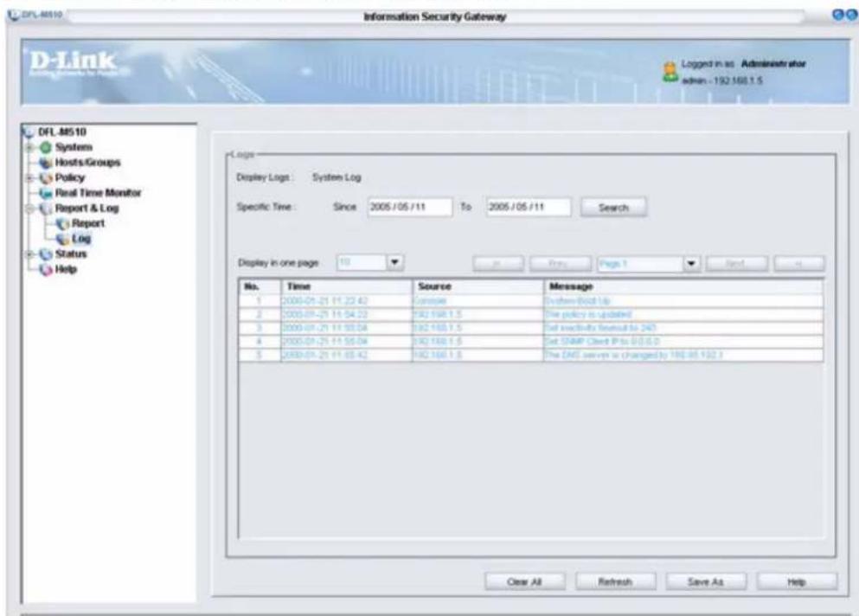The width and height of the screenshot is (859, 616).
Task: Select the Report item under Report & Log
Action: [88, 223]
